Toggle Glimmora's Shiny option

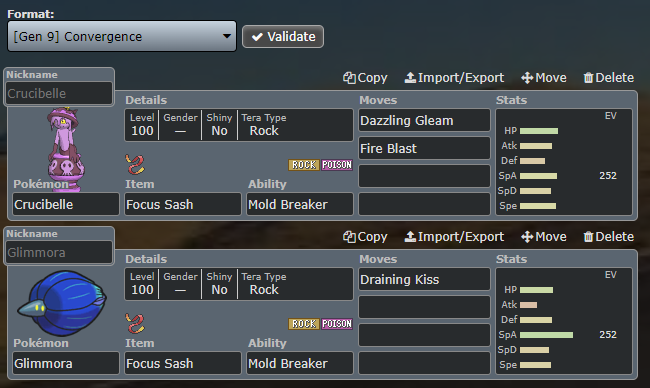tap(219, 284)
